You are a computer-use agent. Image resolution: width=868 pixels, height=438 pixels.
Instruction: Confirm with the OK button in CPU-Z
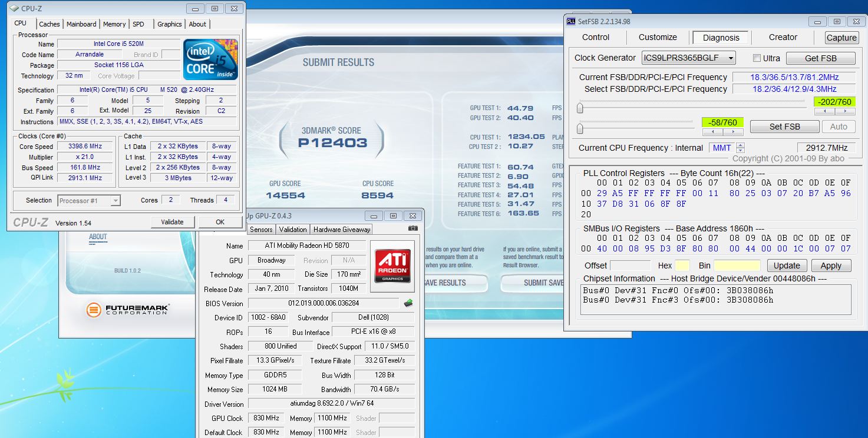click(x=220, y=222)
